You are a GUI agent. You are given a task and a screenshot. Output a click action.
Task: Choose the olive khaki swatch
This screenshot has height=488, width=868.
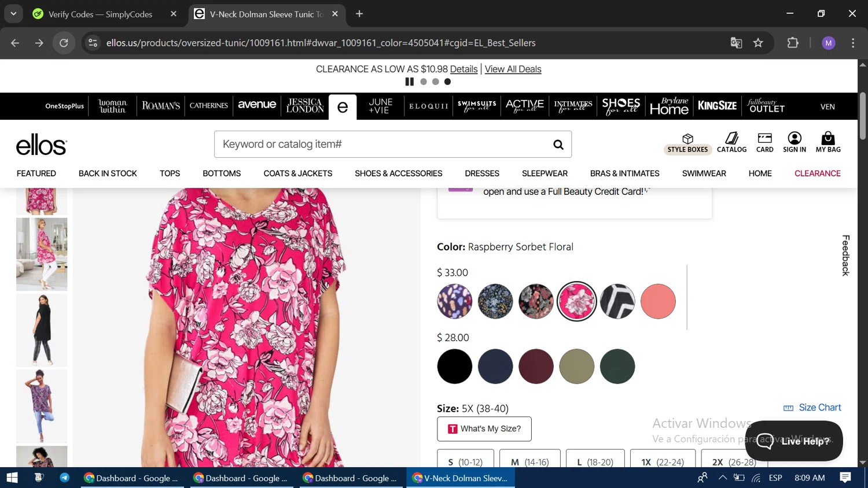(x=577, y=367)
